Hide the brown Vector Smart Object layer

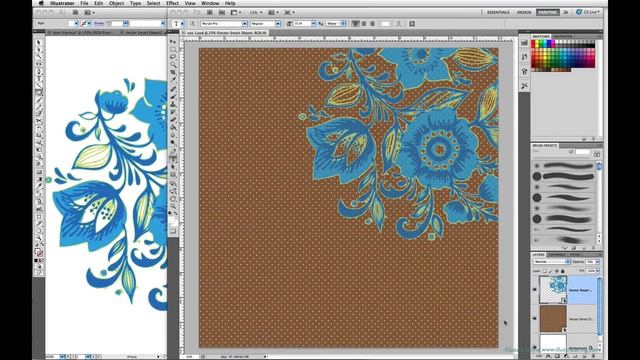535,318
